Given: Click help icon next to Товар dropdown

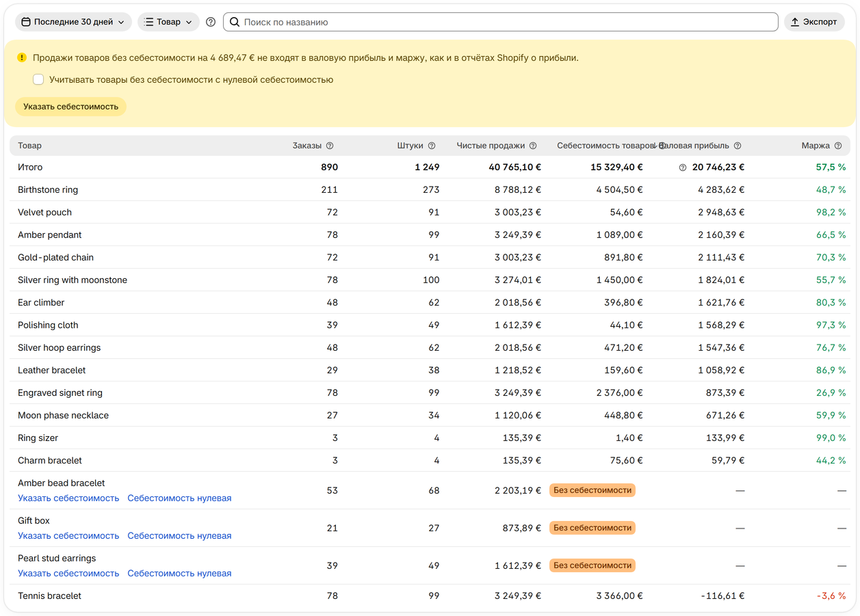Looking at the screenshot, I should [211, 22].
